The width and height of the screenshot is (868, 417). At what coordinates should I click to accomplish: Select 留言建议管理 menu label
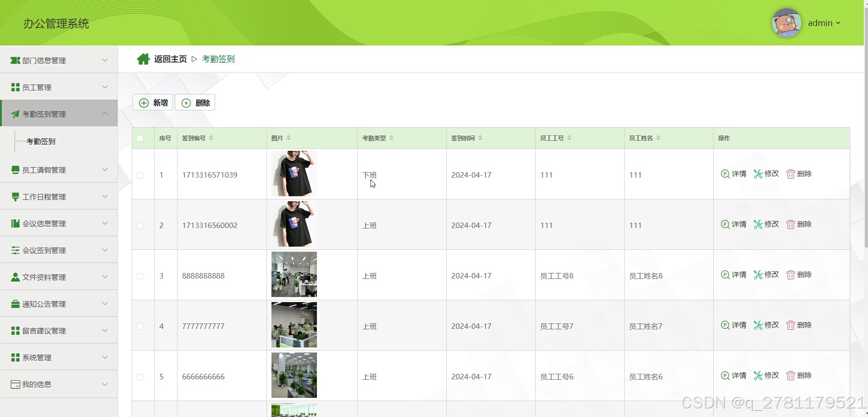tap(44, 331)
